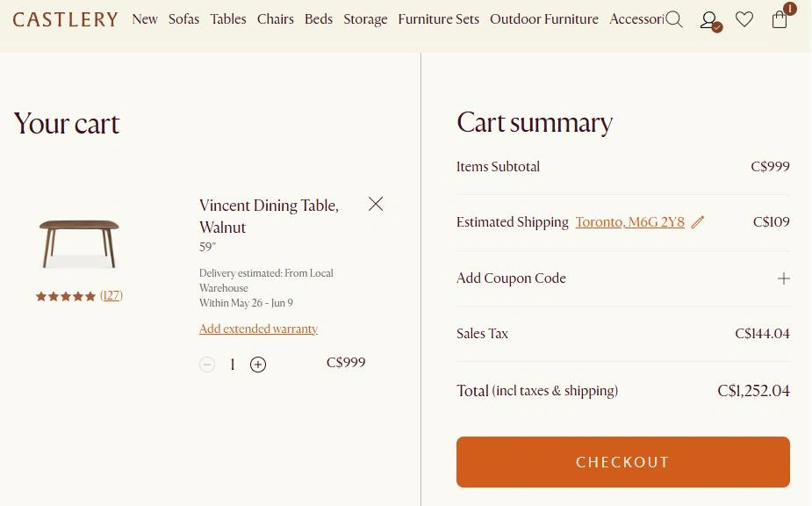Click the Within May 26 - Jun 9 text

click(246, 303)
